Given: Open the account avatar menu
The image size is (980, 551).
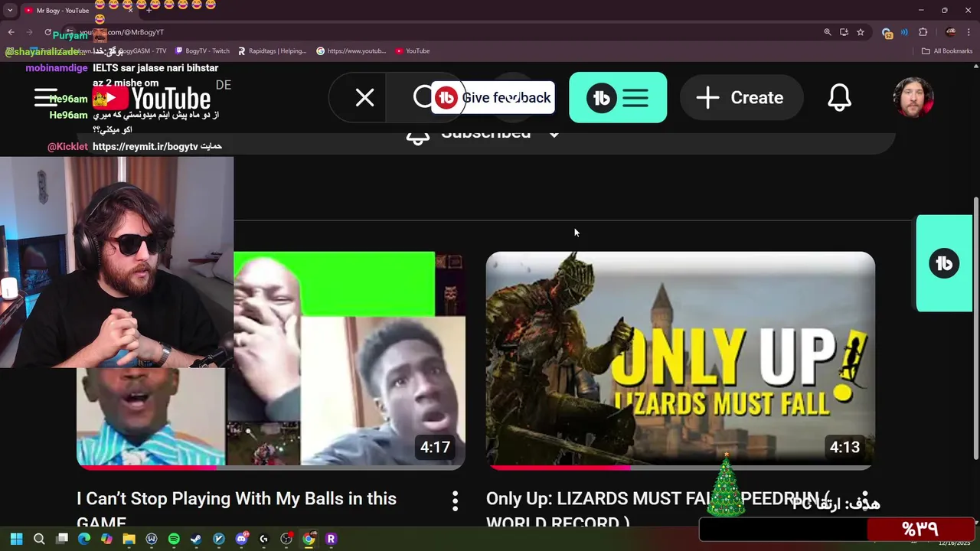Looking at the screenshot, I should [x=913, y=97].
